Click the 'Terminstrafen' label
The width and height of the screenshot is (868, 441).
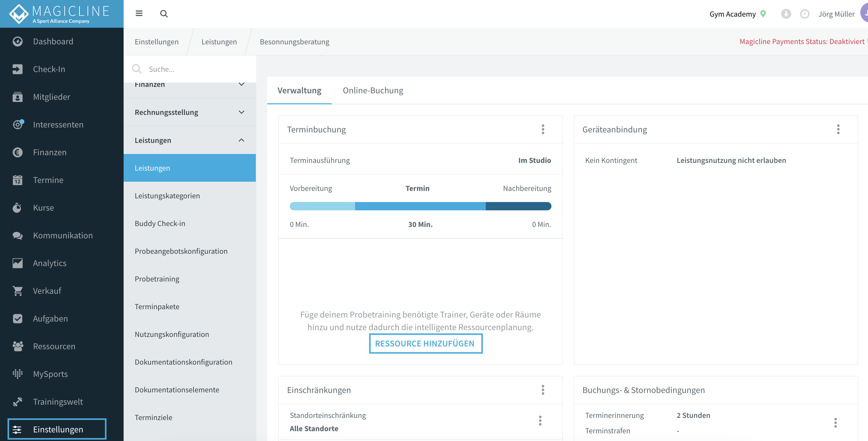pyautogui.click(x=608, y=431)
